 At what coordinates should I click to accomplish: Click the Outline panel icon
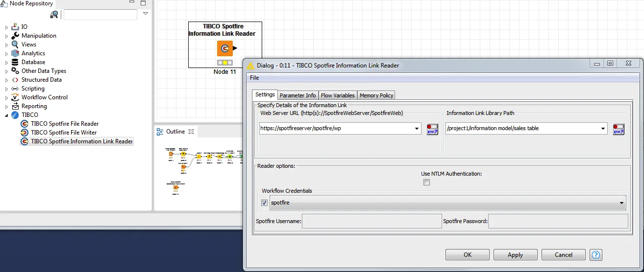tap(160, 132)
